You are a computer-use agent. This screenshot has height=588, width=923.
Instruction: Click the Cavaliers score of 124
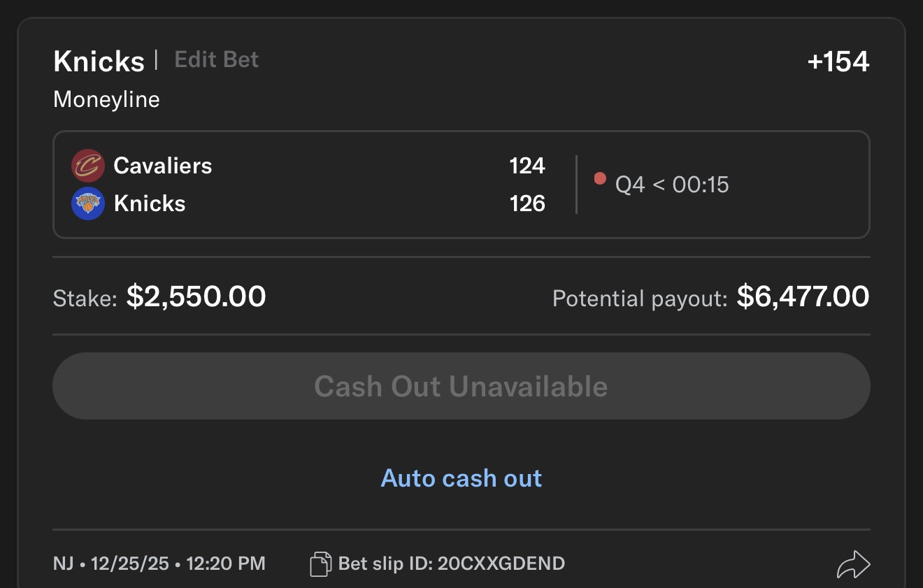point(527,166)
